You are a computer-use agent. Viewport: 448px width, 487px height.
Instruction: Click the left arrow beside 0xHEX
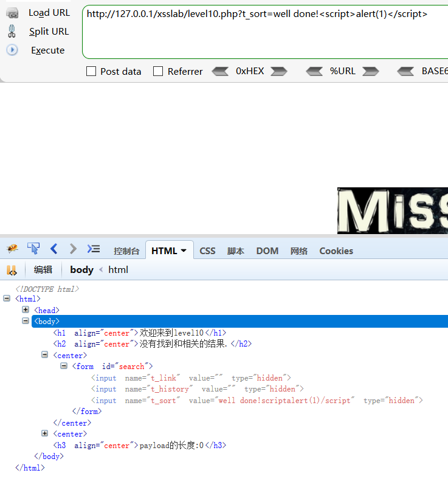click(220, 71)
